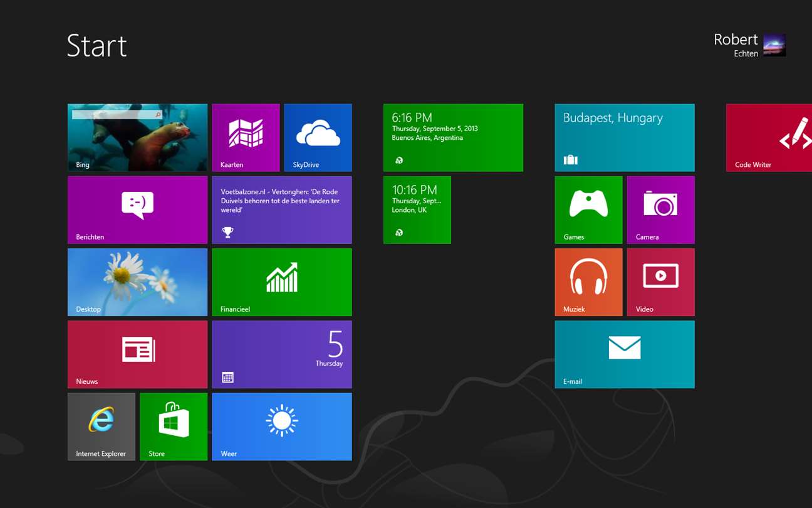812x508 pixels.
Task: Launch the Nieuws news tile
Action: tap(137, 354)
